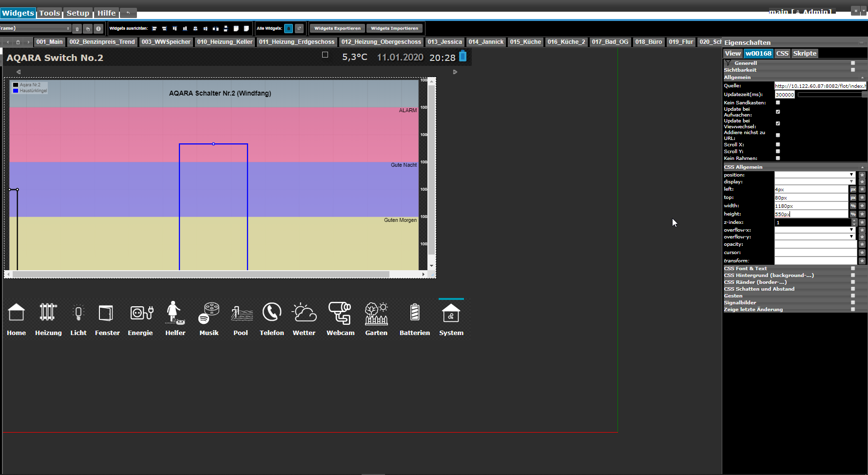Screen dimensions: 868x475
Task: Click the undo arrow button
Action: click(x=128, y=13)
